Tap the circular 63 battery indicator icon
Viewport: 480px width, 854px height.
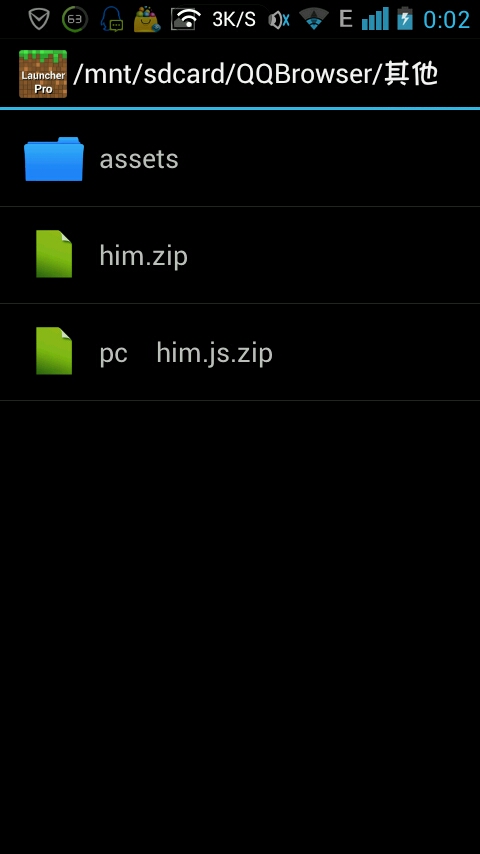[x=75, y=20]
